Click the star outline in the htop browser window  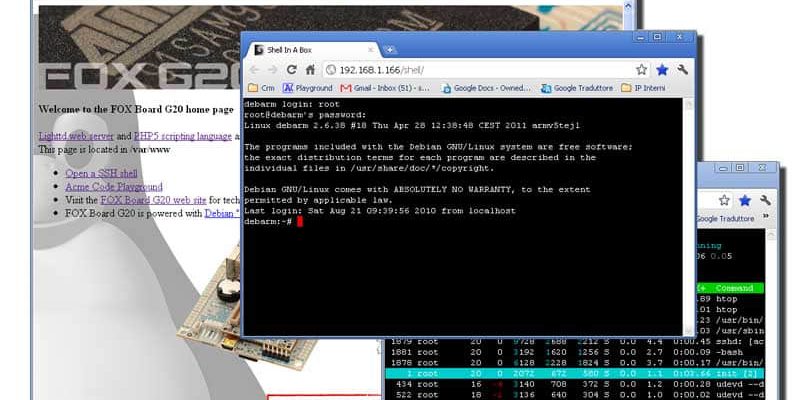724,200
